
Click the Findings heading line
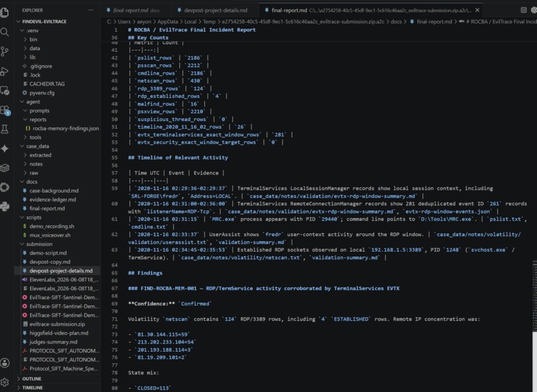[x=145, y=273]
